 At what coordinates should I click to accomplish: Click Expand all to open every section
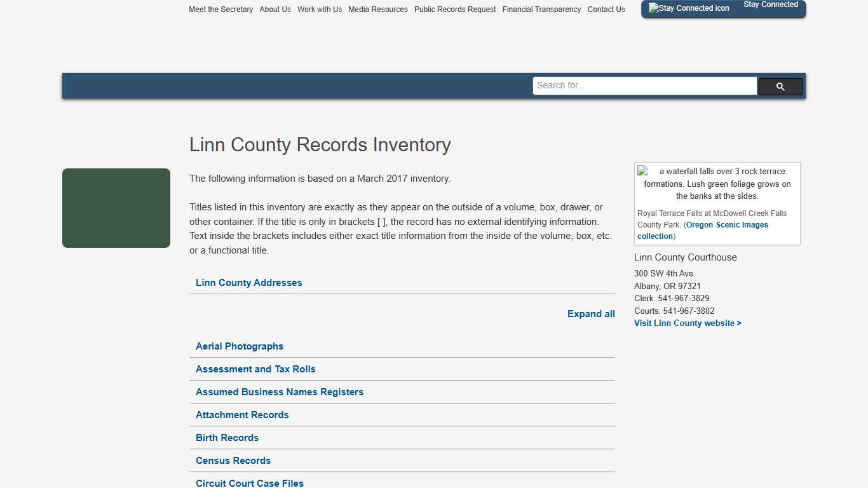coord(591,313)
